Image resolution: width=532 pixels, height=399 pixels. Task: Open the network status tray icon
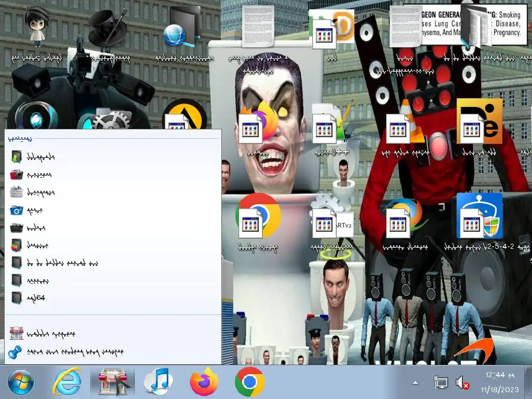point(441,382)
